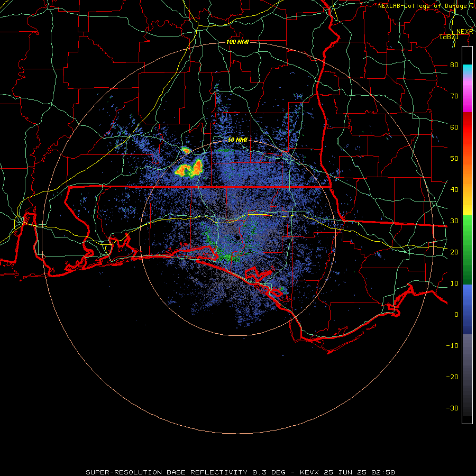
Task: Click the 40 value on dBZ scale
Action: (x=454, y=189)
